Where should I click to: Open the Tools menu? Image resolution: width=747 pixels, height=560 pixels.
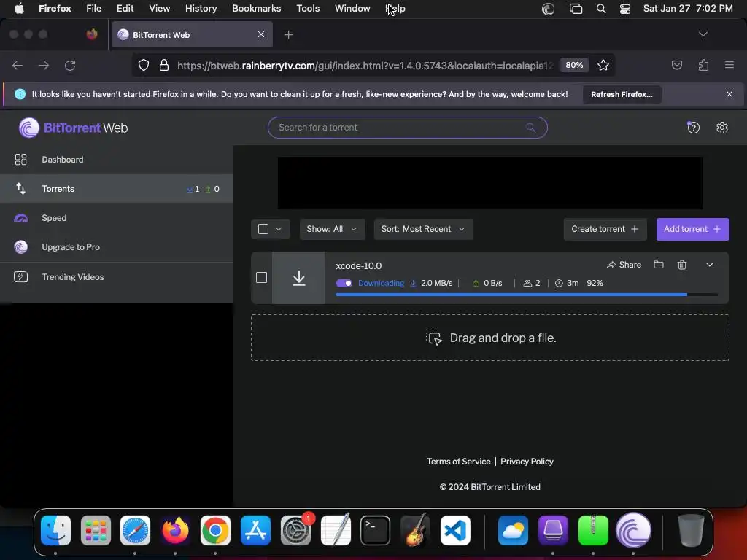coord(308,9)
